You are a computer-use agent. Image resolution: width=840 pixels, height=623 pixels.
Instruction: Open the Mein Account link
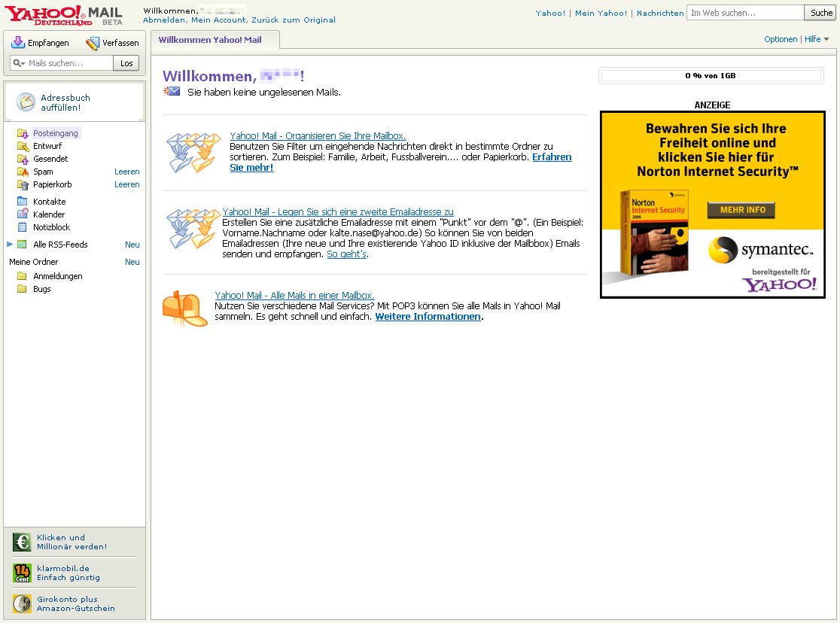[x=218, y=20]
